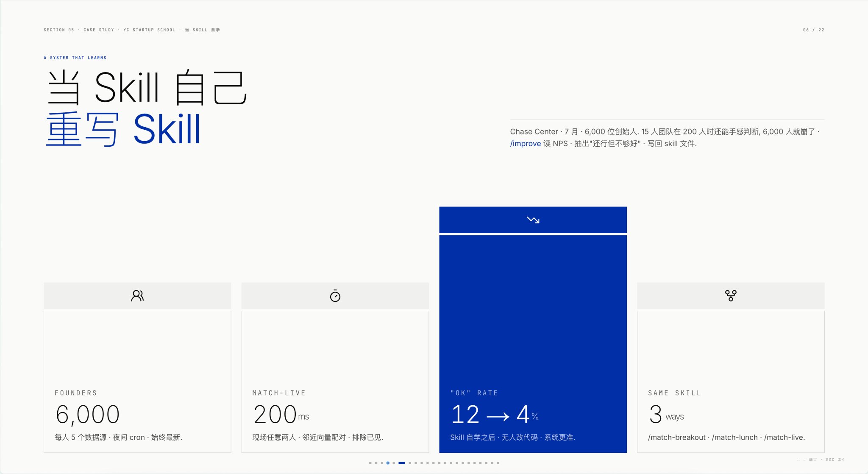868x474 pixels.
Task: Click the ESC 索引 hint
Action: [x=836, y=460]
